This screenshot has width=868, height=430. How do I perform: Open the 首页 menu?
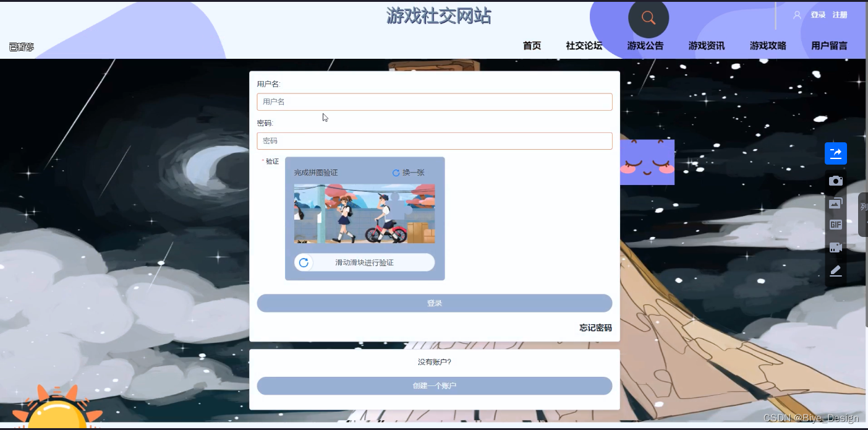click(532, 46)
